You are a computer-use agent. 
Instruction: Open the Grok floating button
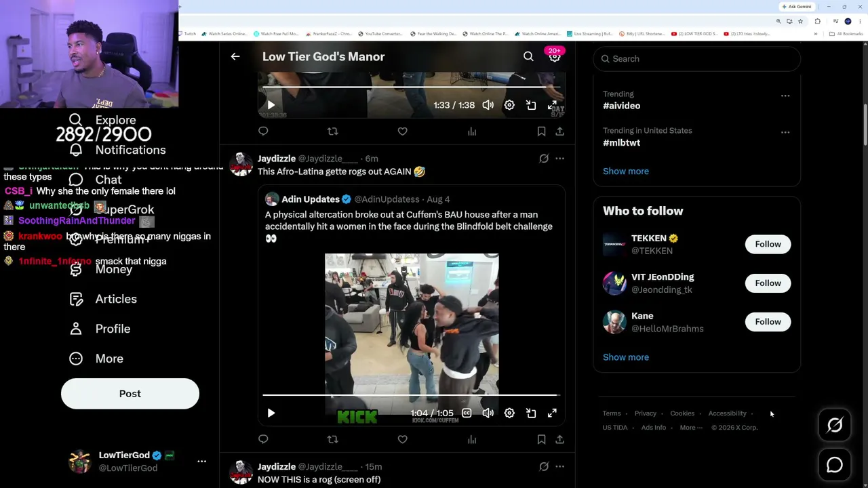tap(835, 425)
